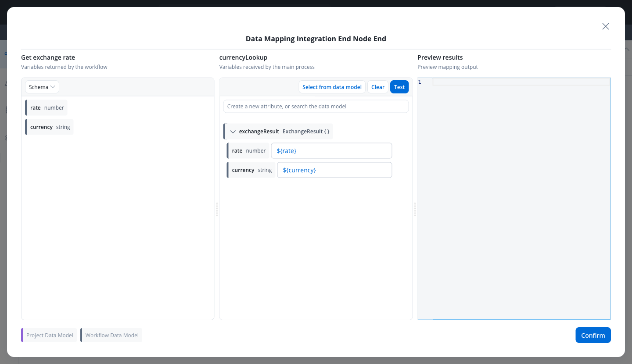Click the currencyLookup heading
This screenshot has height=364, width=632.
[243, 57]
